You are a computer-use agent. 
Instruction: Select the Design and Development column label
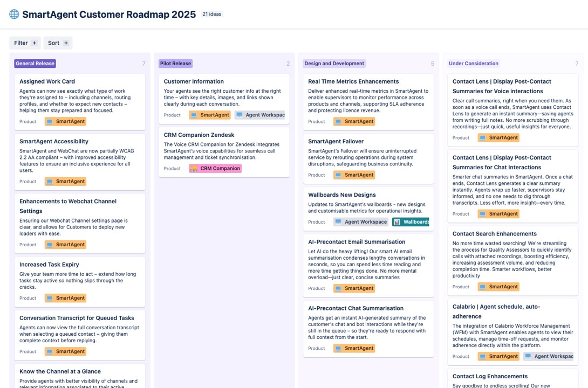click(334, 64)
